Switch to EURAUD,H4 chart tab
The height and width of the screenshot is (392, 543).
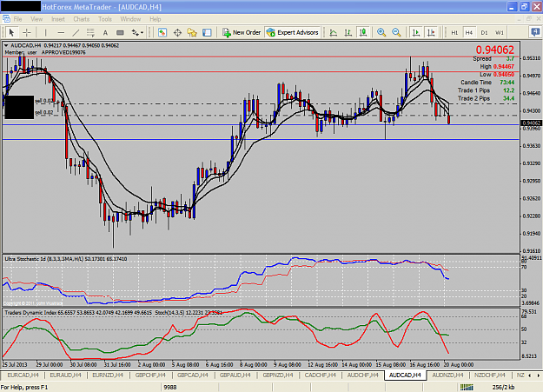[x=65, y=375]
